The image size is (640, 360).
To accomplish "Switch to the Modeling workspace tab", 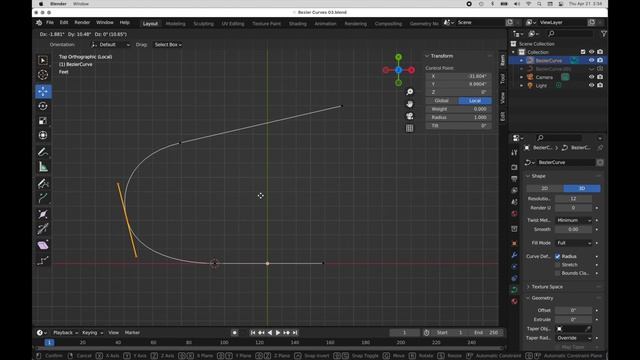I will [176, 24].
